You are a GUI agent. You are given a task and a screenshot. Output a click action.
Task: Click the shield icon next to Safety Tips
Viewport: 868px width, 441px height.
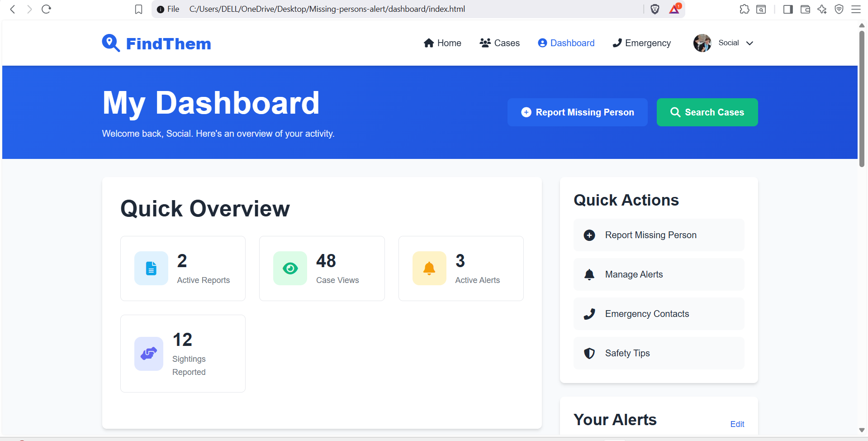tap(589, 353)
